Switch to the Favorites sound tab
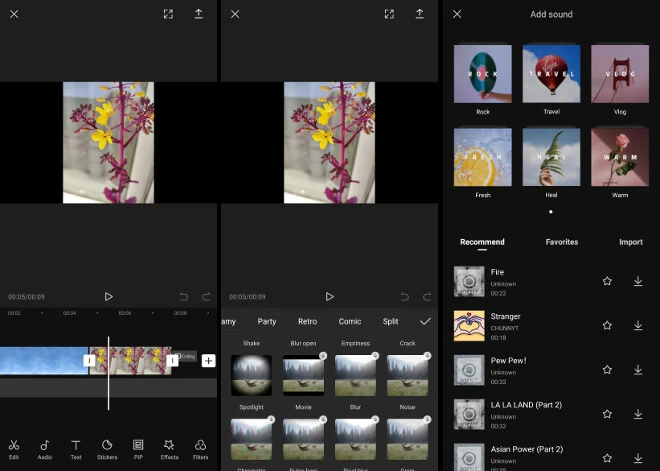Viewport: 660px width, 471px height. click(561, 242)
